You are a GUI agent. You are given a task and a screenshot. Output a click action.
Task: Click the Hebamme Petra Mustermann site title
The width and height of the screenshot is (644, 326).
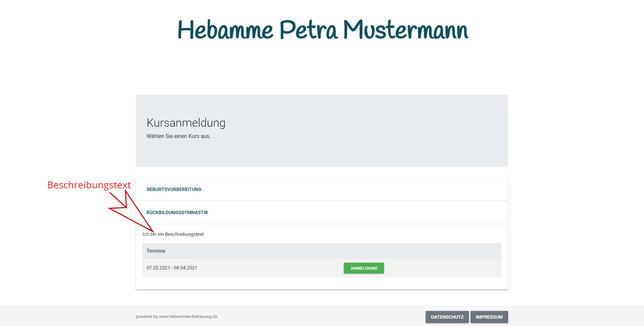pyautogui.click(x=323, y=30)
